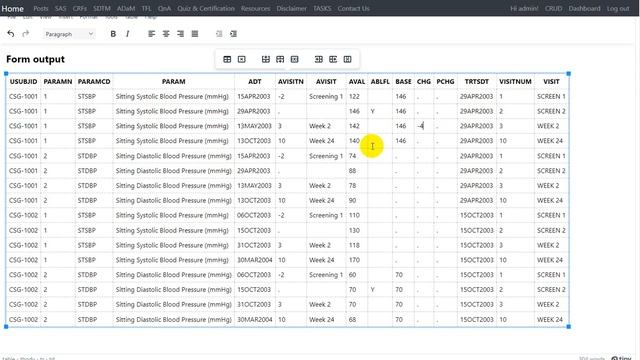Screen dimensions: 640x360
Task: Click the CHG cell containing -4
Action: tap(424, 126)
